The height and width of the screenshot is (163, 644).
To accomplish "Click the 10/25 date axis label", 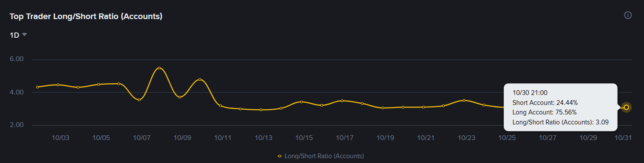I will 507,137.
